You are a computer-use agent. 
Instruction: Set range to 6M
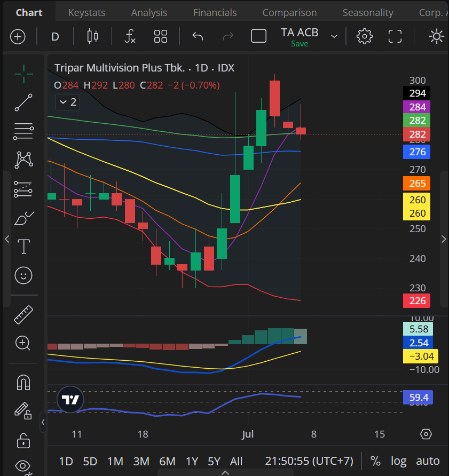click(168, 462)
